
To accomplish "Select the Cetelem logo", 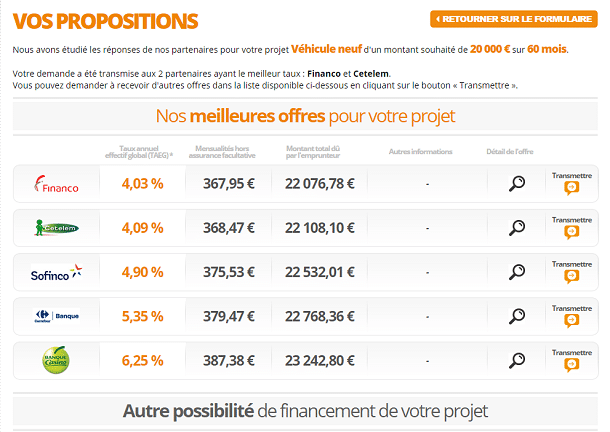I will coord(56,228).
